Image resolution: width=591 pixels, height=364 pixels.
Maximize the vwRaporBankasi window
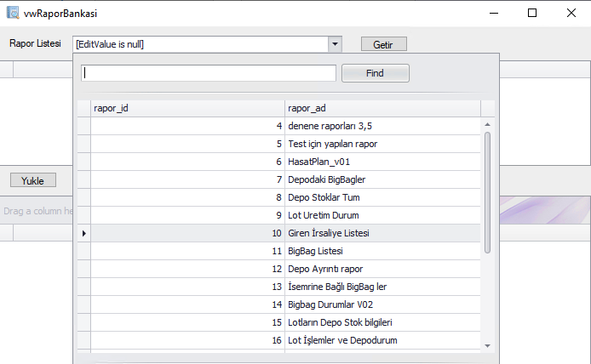coord(532,13)
